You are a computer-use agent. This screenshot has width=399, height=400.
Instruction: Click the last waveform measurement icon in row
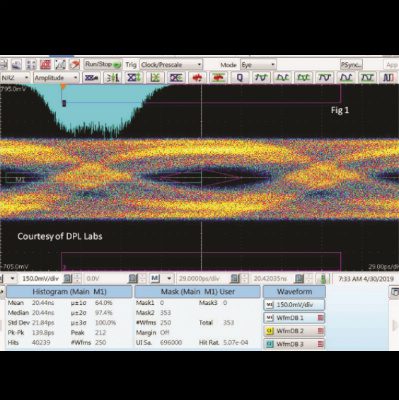pyautogui.click(x=388, y=78)
